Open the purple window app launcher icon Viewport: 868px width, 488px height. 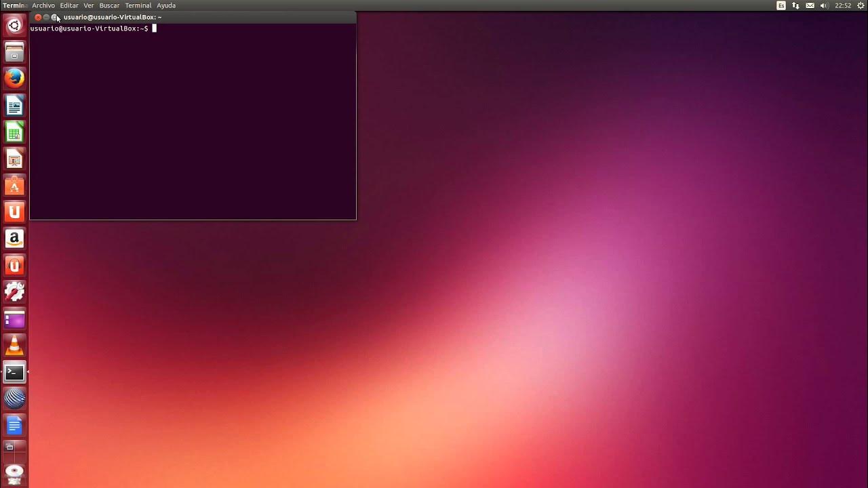pyautogui.click(x=14, y=319)
